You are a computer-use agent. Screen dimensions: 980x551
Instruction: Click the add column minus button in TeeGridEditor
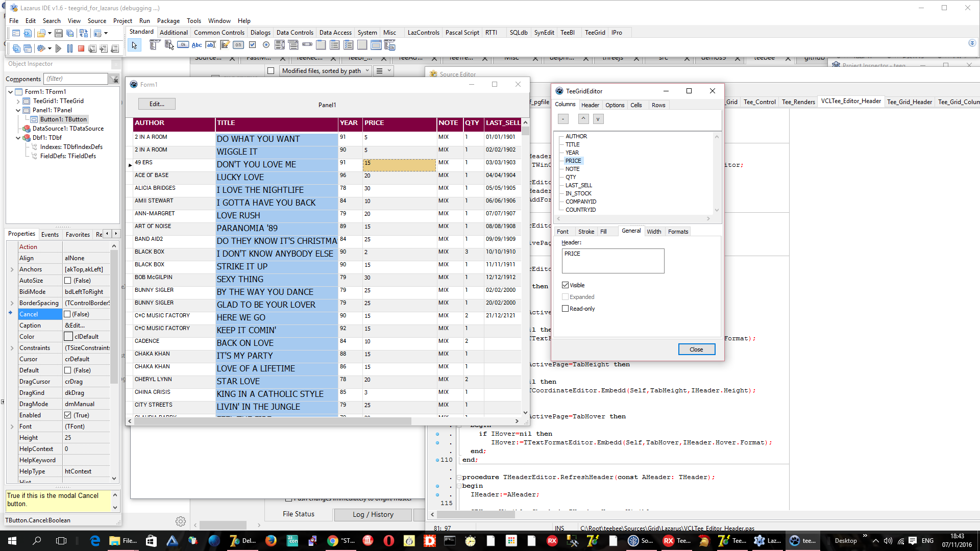562,118
